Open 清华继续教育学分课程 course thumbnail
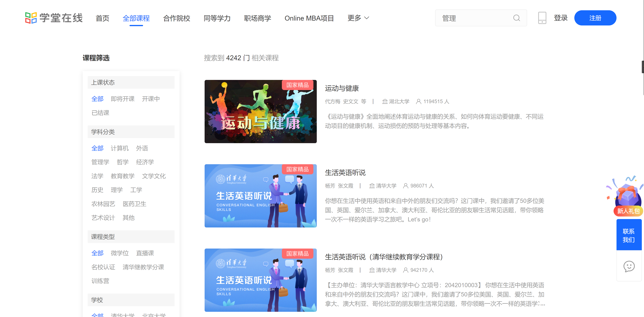 [x=260, y=280]
